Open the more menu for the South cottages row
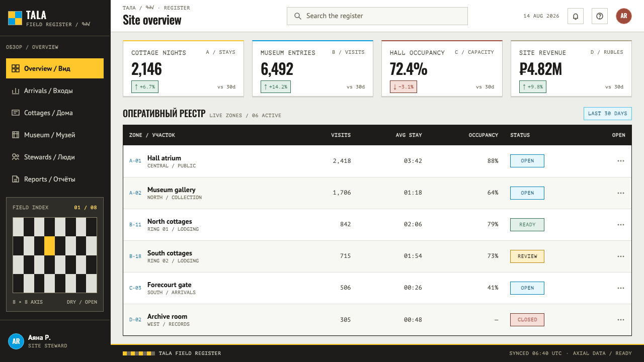The width and height of the screenshot is (644, 362). pos(621,256)
